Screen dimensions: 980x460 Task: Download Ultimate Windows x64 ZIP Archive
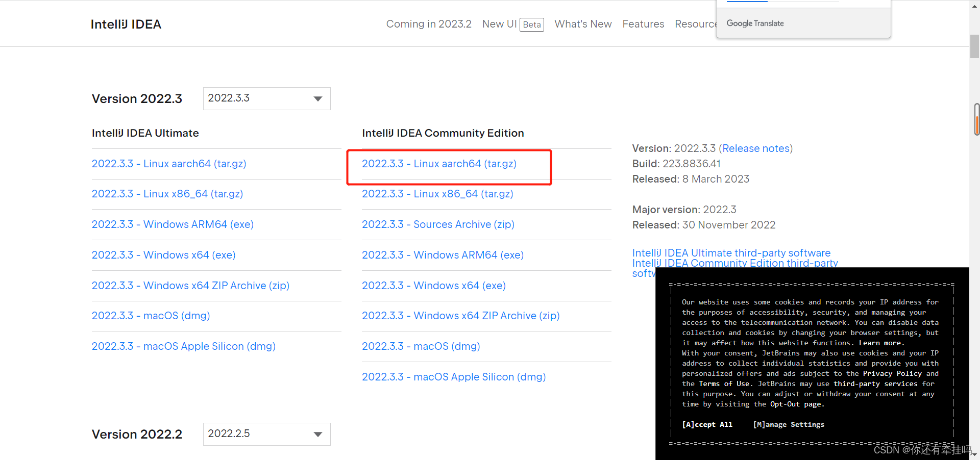point(190,286)
